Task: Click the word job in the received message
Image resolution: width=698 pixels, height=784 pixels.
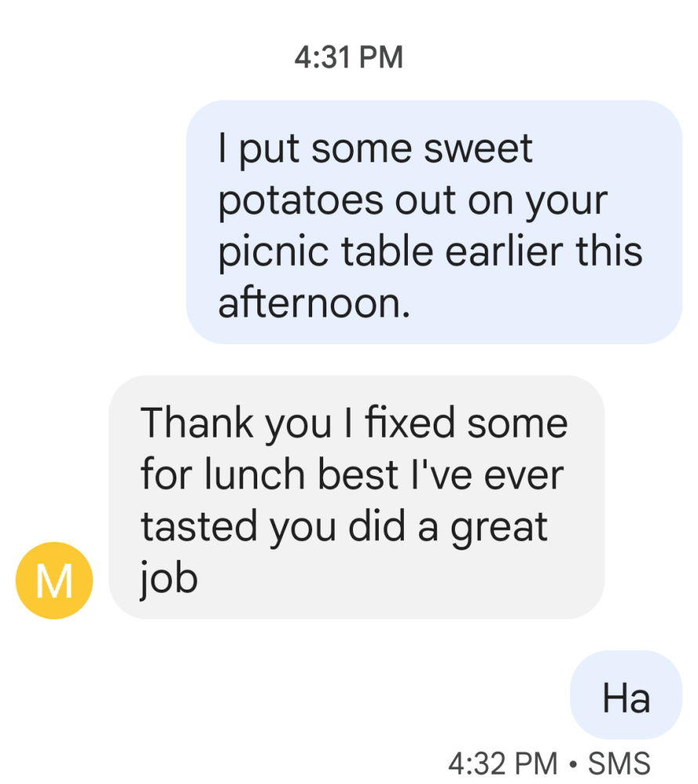Action: pos(168,580)
